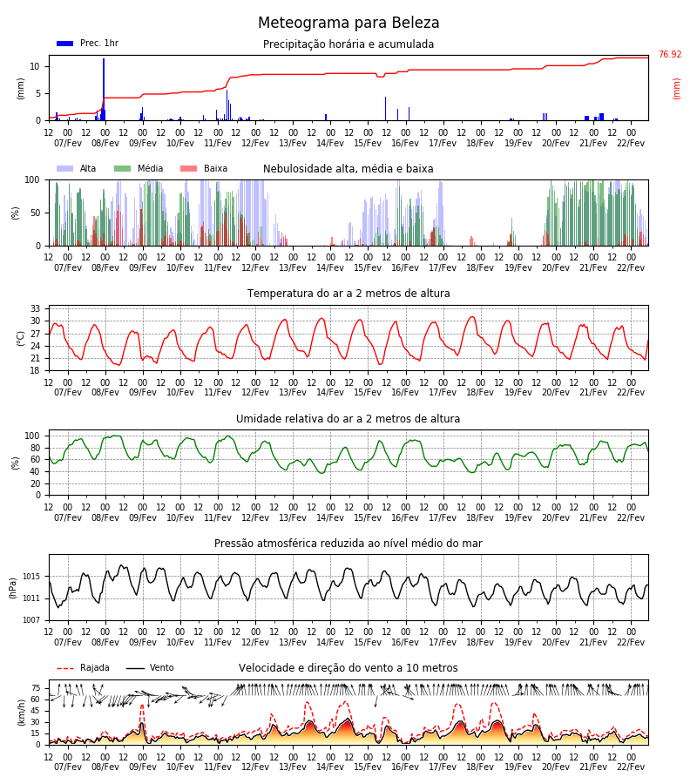The width and height of the screenshot is (697, 784).
Task: Click the red 76.92 accumulated total label
Action: point(670,55)
